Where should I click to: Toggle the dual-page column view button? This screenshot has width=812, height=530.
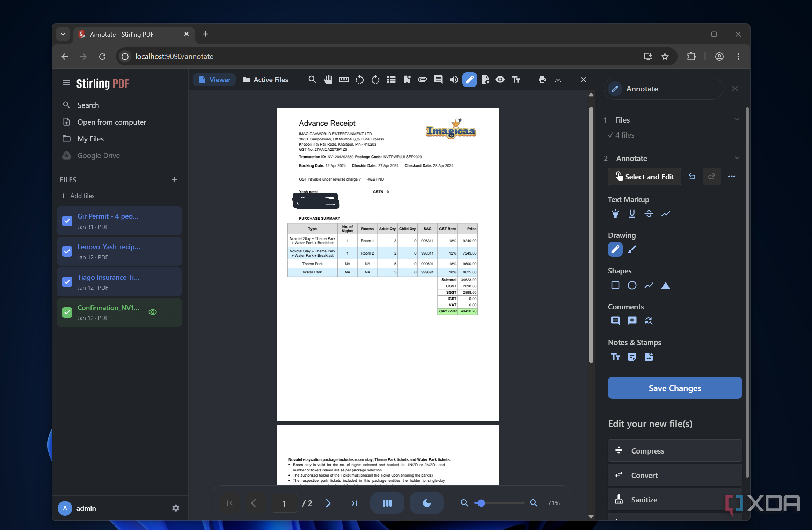point(387,503)
